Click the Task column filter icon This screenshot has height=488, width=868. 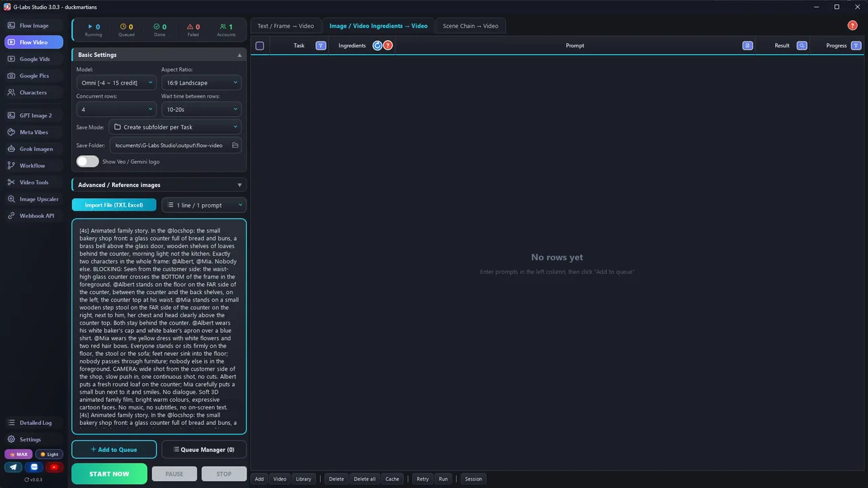click(321, 45)
